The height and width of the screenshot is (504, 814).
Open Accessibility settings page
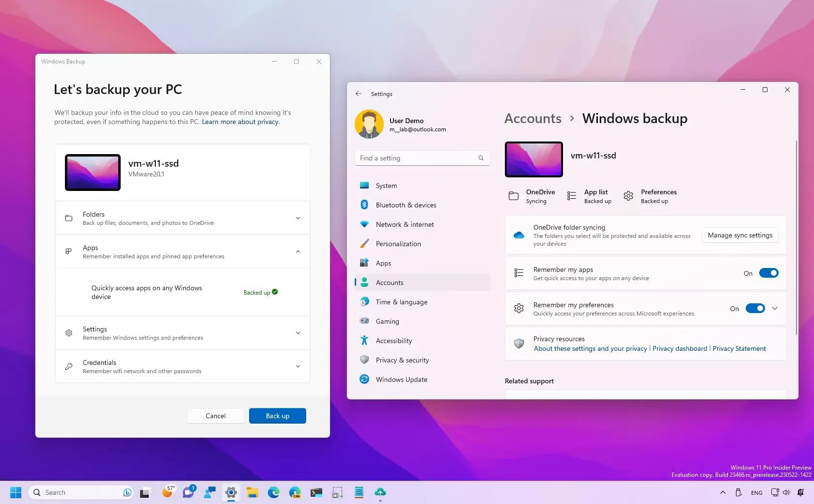(x=423, y=341)
